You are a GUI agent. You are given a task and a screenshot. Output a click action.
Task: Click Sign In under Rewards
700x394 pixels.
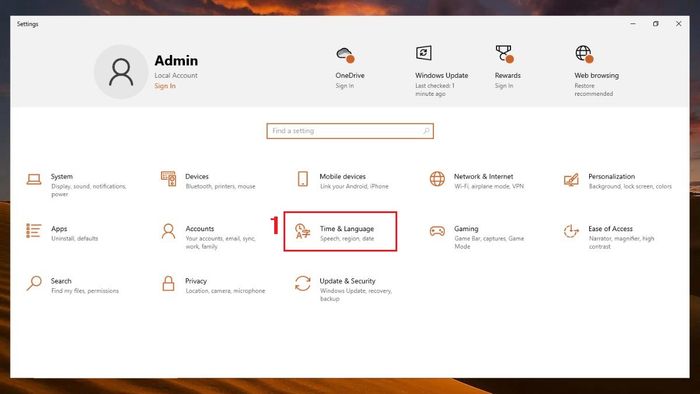(x=504, y=86)
